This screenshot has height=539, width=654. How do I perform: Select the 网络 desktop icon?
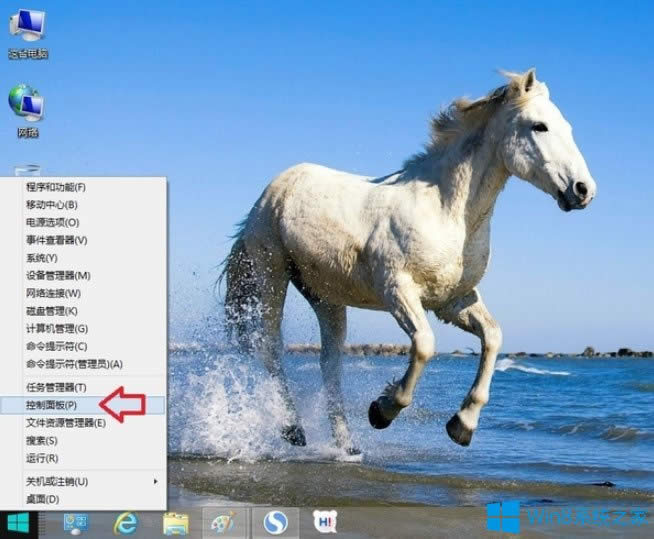(27, 108)
